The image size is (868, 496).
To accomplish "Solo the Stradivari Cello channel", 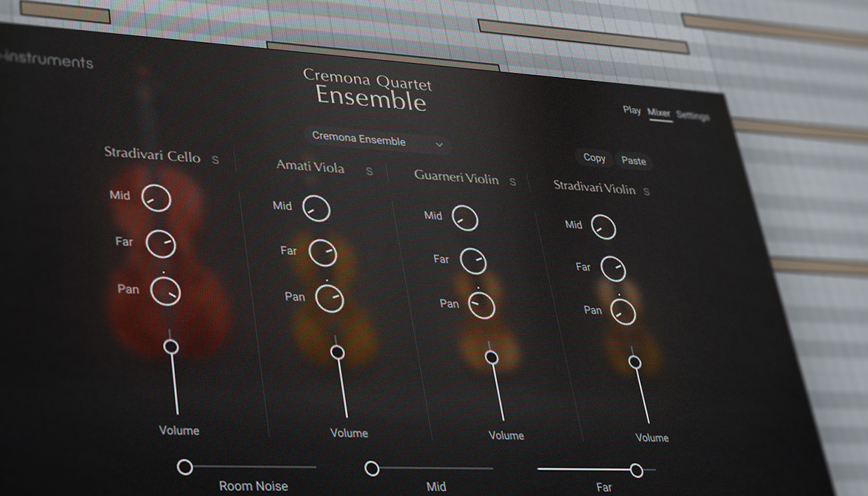I will (215, 160).
